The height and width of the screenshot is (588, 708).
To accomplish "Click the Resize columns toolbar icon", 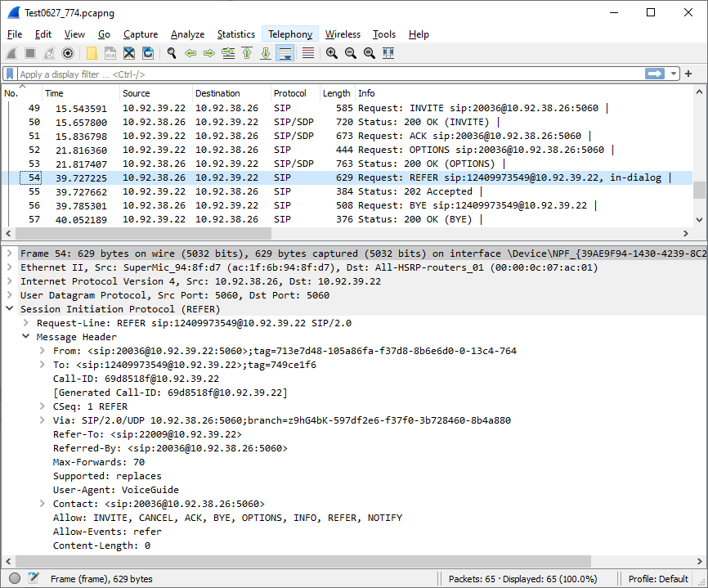I will click(x=388, y=53).
